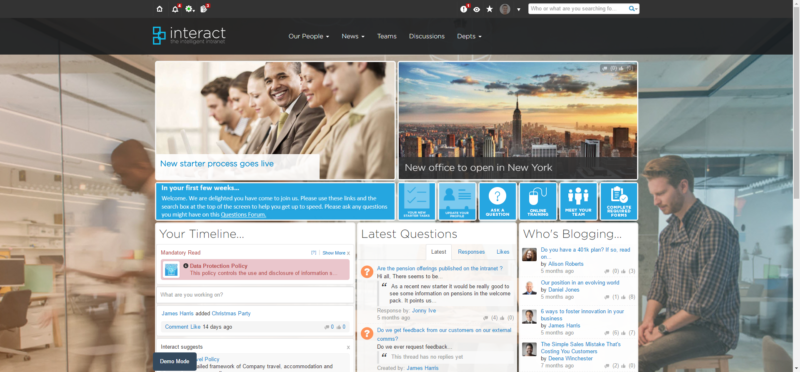800x372 pixels.
Task: Go to the Home icon in top bar
Action: [160, 9]
